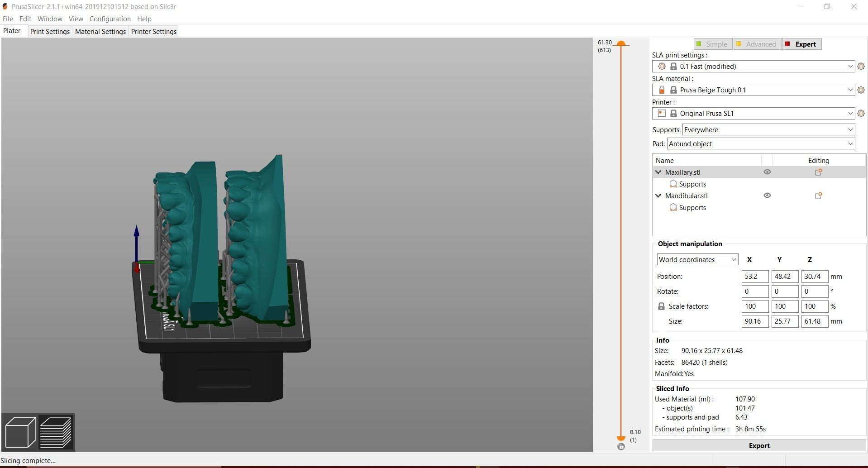Click Mandibular.stl editing icon
Image resolution: width=868 pixels, height=468 pixels.
(x=818, y=196)
